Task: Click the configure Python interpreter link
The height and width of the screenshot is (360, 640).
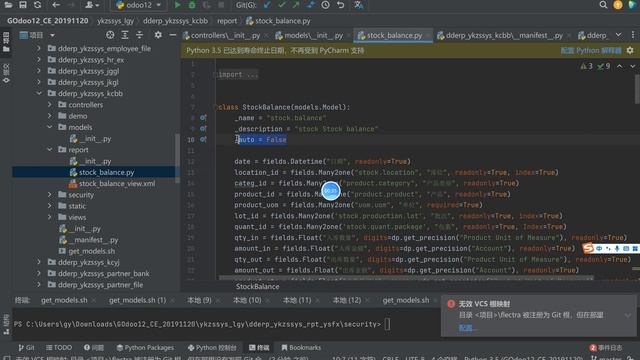Action: 591,51
